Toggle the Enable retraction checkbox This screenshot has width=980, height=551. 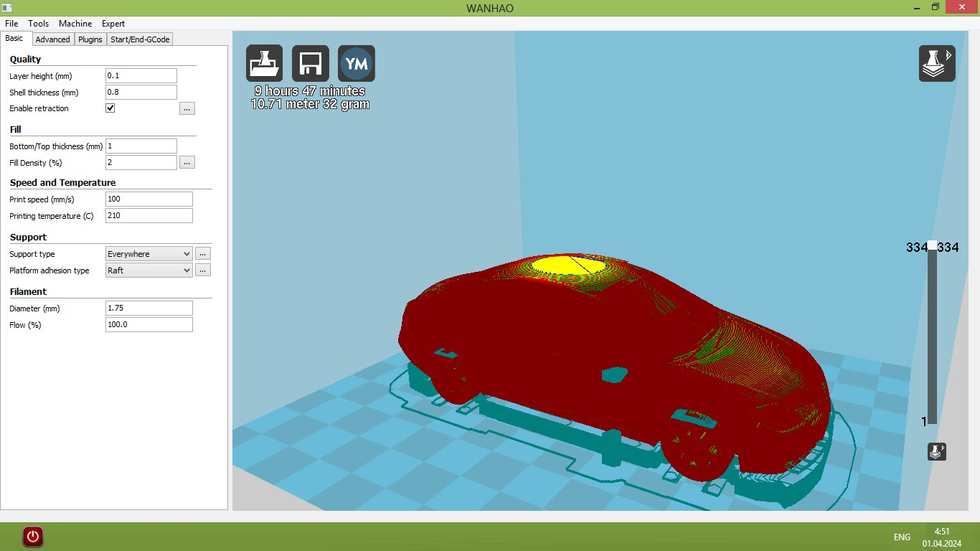pos(110,108)
